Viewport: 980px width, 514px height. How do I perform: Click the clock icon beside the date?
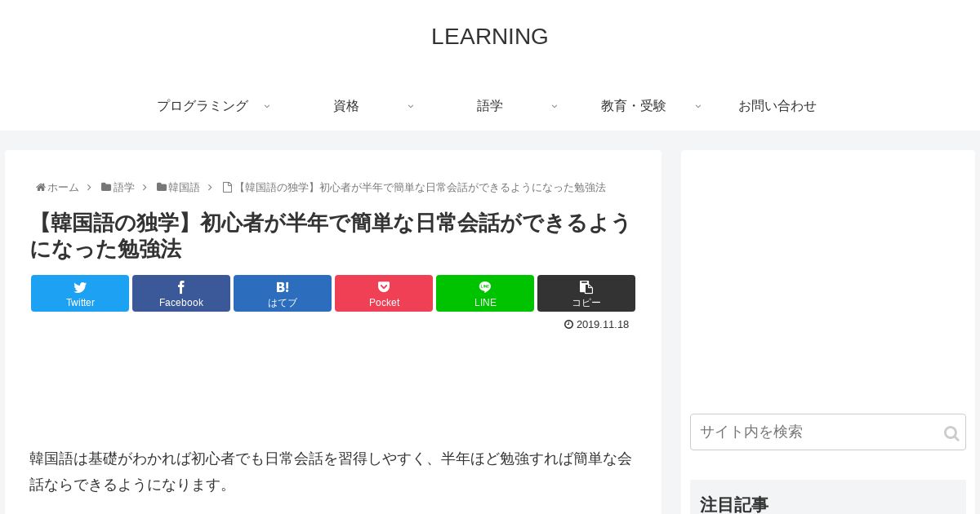point(568,324)
